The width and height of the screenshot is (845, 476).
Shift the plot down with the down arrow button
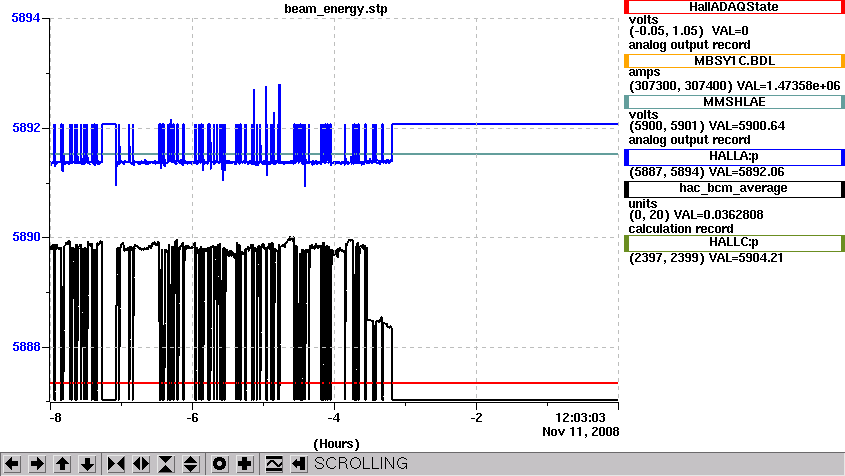[x=87, y=464]
